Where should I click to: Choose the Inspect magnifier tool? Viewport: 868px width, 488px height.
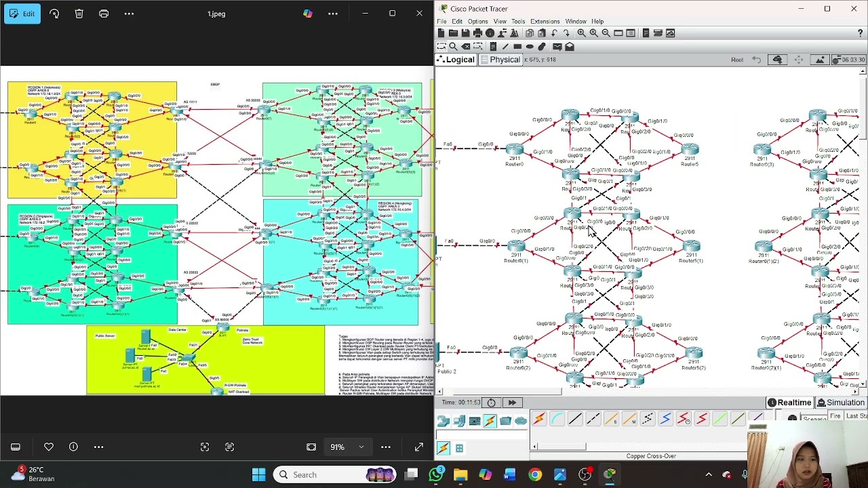(453, 46)
